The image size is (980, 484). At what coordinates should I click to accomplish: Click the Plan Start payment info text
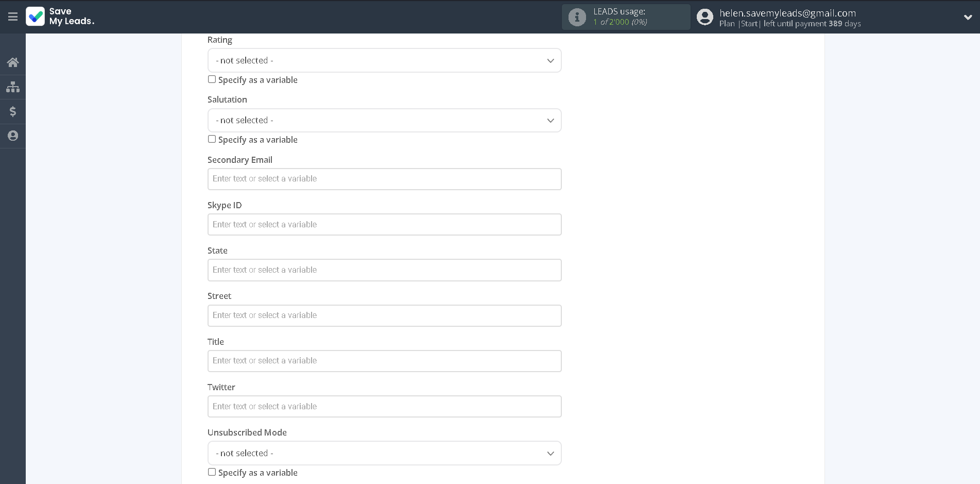[790, 24]
